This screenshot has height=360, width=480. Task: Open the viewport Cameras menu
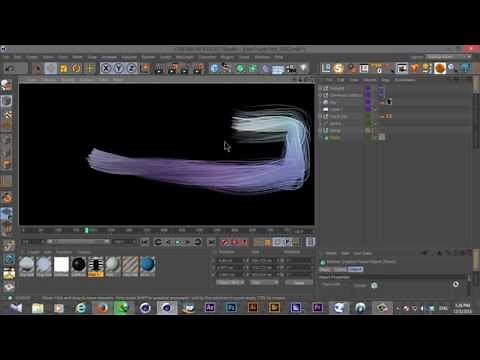tap(50, 80)
